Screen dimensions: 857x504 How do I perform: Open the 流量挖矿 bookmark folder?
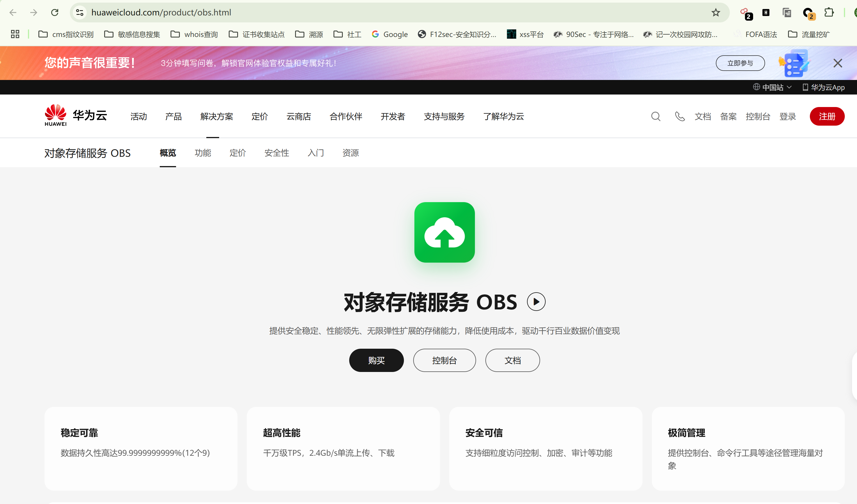809,34
